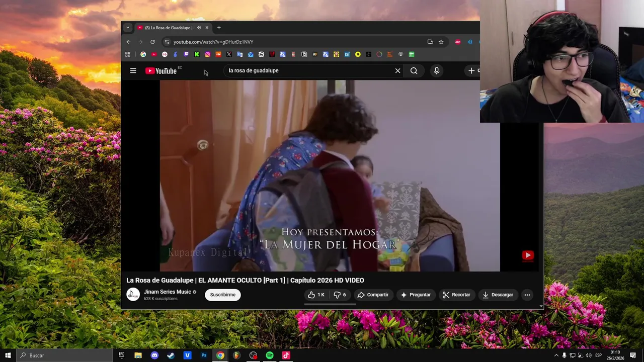Click the Buscar taskbar search box
Viewport: 644px width, 362px height.
pyautogui.click(x=64, y=355)
